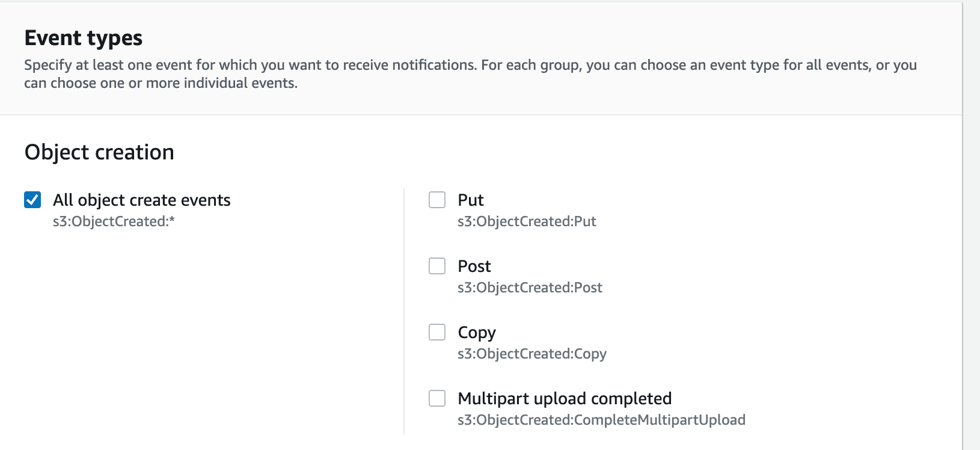Screen dimensions: 980x450
Task: Click the s3:ObjectCreated:Put identifier text
Action: [527, 221]
